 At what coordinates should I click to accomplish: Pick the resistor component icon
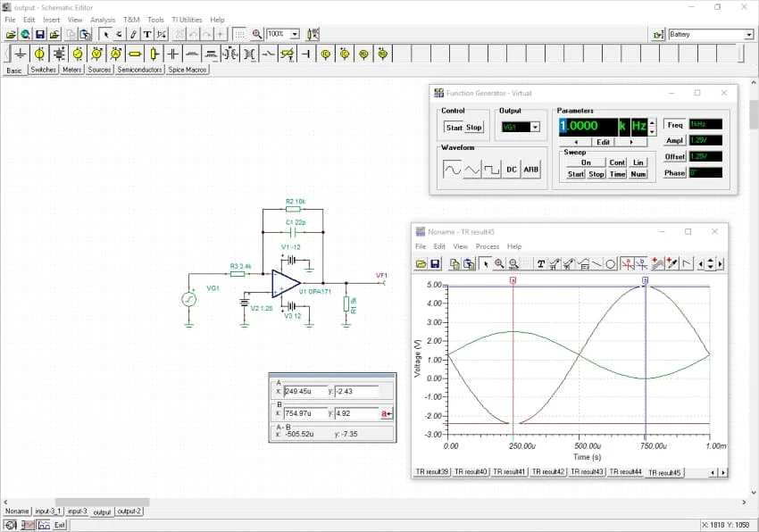[x=136, y=54]
